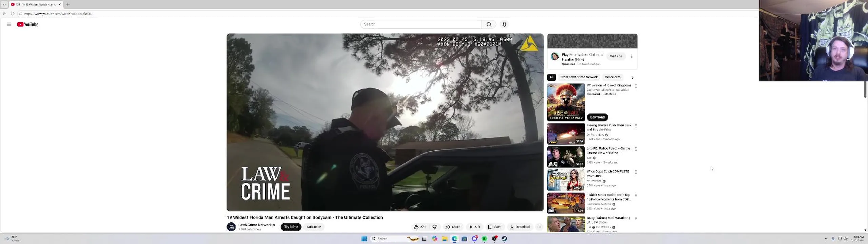This screenshot has height=244, width=868.
Task: Reload the page with refresh icon
Action: pos(13,14)
